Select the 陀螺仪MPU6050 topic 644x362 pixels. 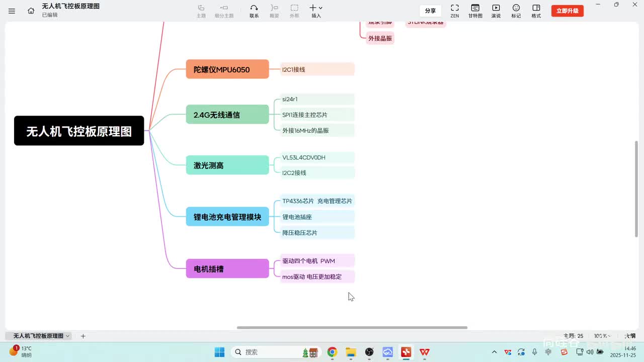coord(227,69)
